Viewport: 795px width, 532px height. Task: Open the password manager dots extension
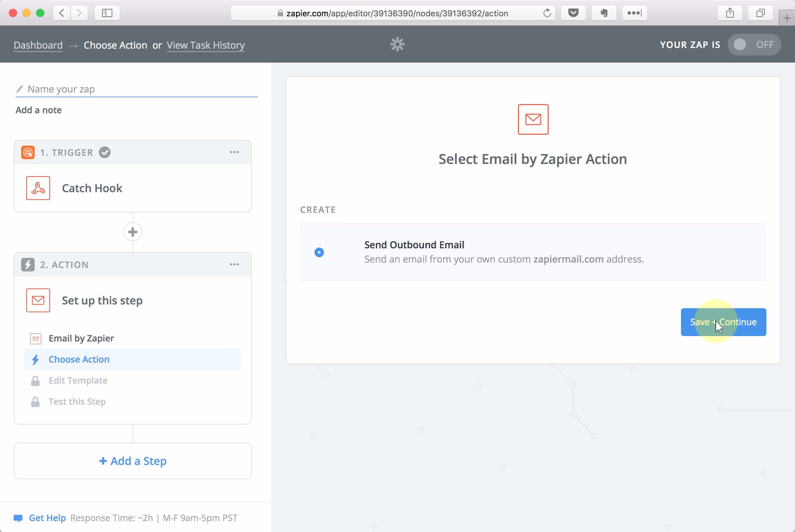pos(635,13)
